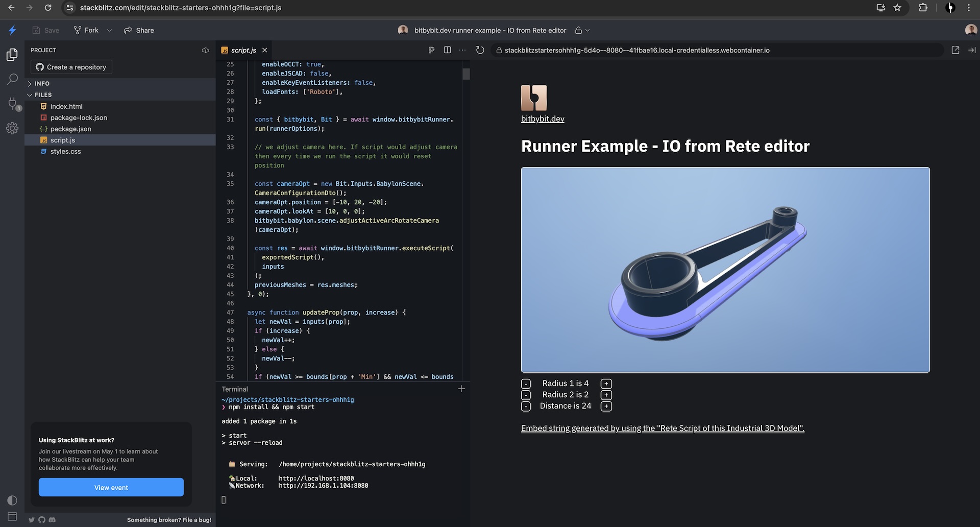The image size is (980, 527).
Task: Decrease Radius 2 with minus button
Action: click(526, 395)
